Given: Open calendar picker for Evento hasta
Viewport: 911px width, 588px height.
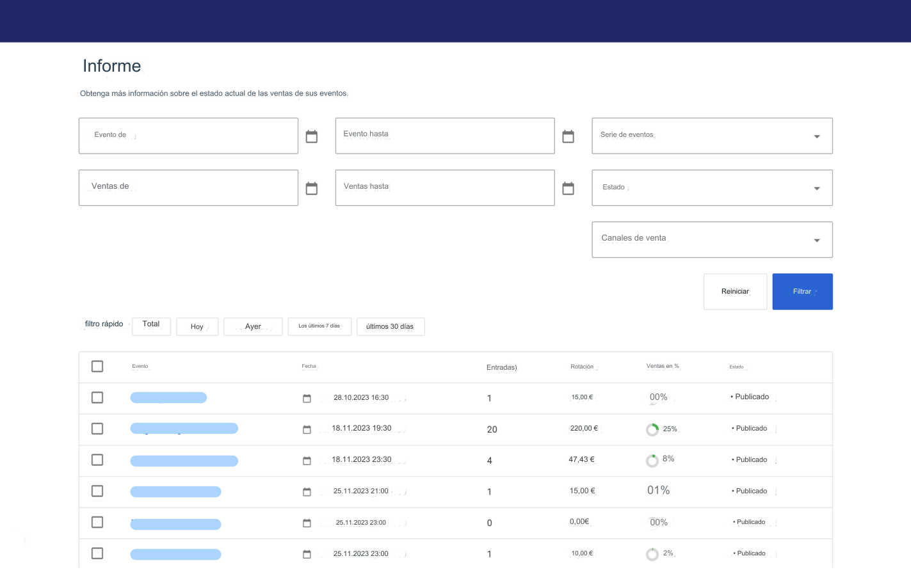Looking at the screenshot, I should (x=568, y=136).
